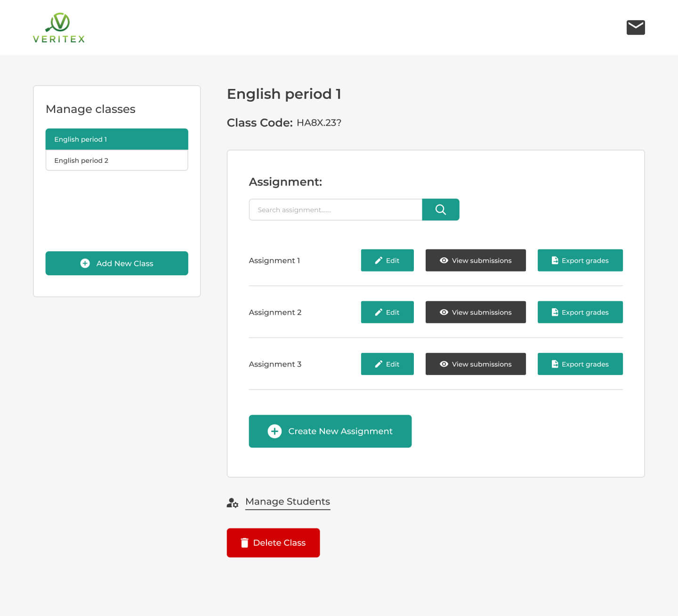View submissions for Assignment 2
The image size is (678, 616).
[x=476, y=312]
